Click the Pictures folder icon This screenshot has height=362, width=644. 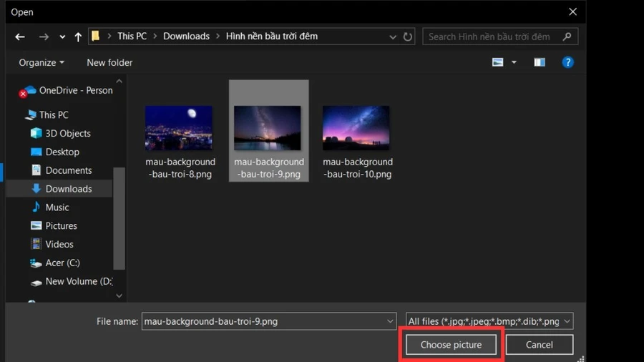pos(36,225)
